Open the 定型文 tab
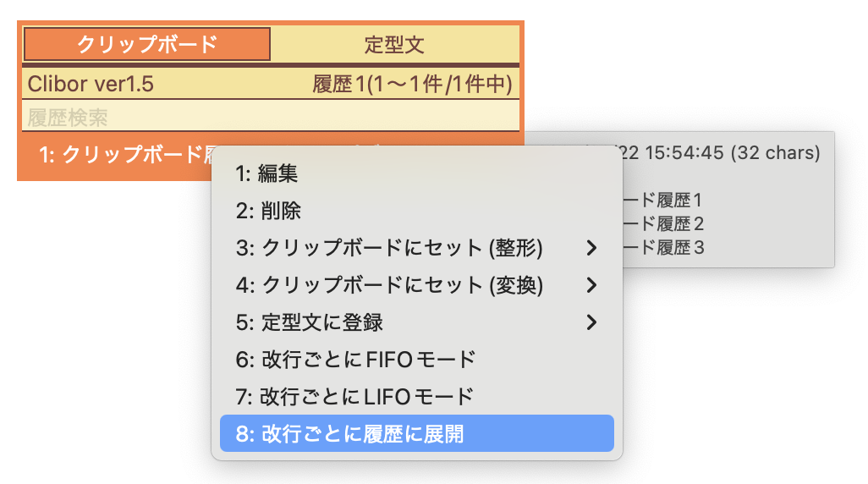 395,44
